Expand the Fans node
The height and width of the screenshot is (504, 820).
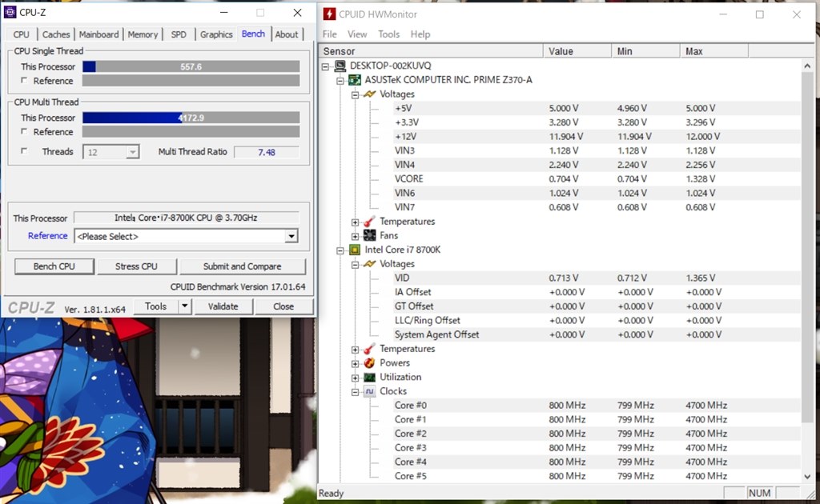tap(355, 236)
